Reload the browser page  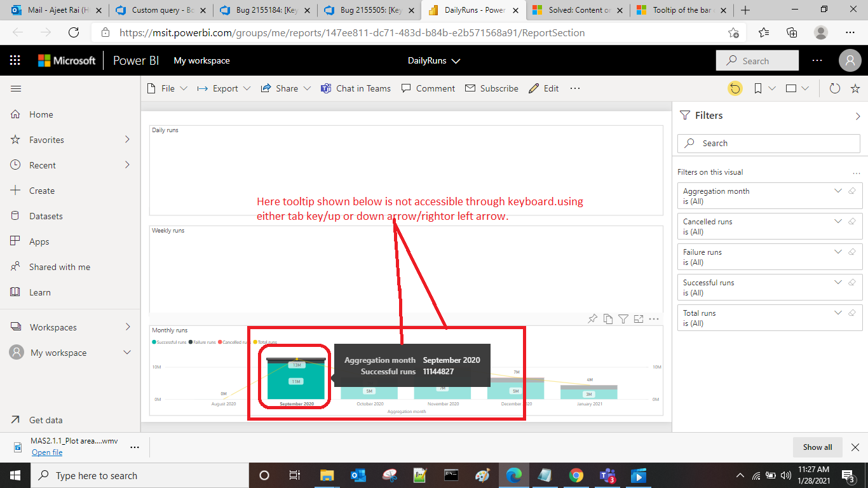(73, 32)
